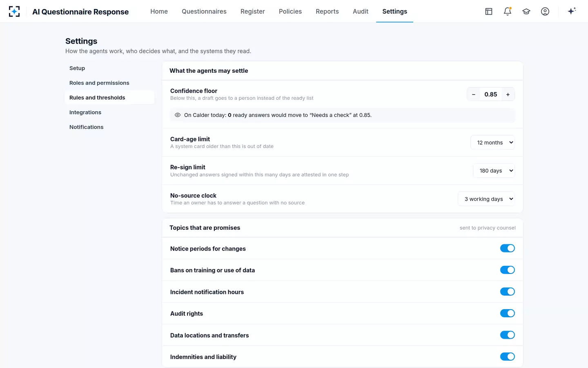Click the eye icon beside Calder preview
Screen dimensions: 588x368
coord(178,115)
